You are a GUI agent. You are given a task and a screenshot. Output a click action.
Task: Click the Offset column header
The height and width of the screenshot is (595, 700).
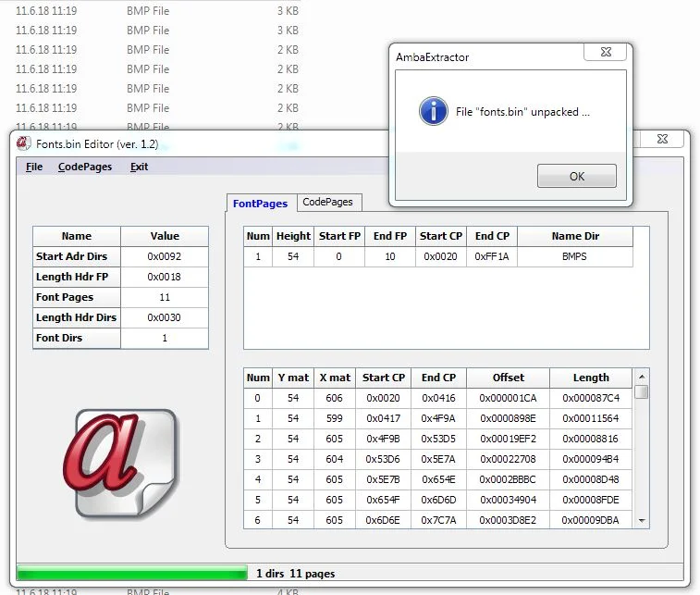508,378
